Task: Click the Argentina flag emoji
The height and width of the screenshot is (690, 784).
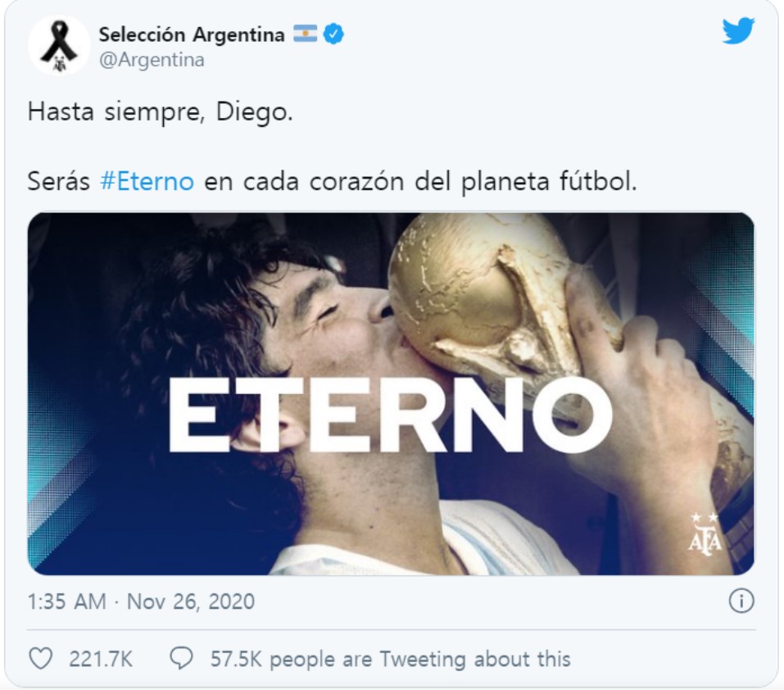Action: coord(305,34)
